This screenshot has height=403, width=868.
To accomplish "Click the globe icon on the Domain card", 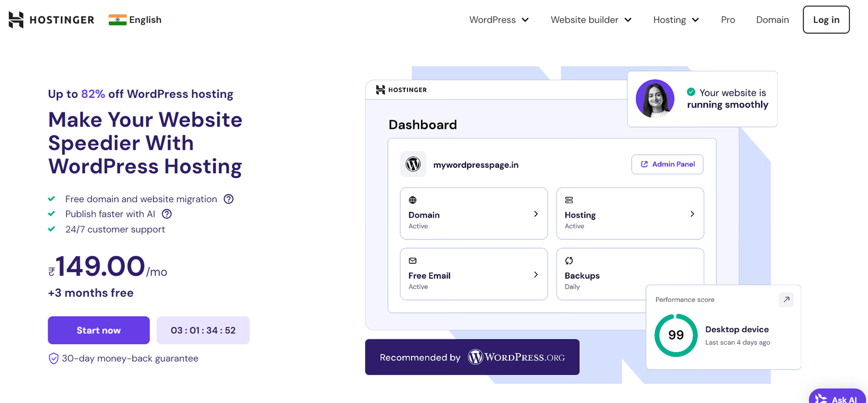I will tap(413, 200).
